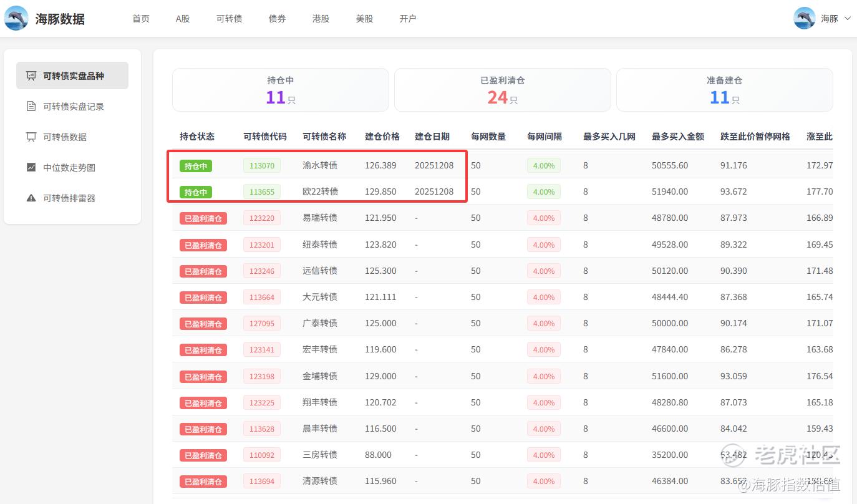Click the 4.00% tag in 远信转债 row
This screenshot has width=857, height=504.
(544, 271)
